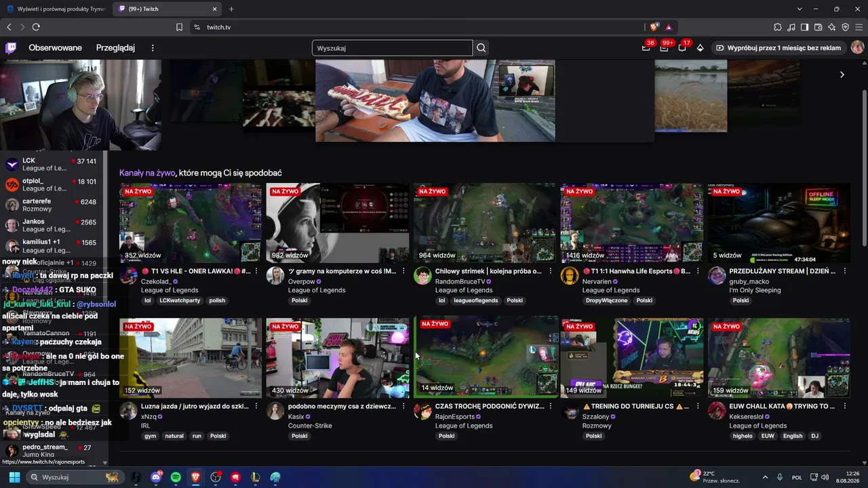Show hidden system tray icons chevron

[x=766, y=477]
